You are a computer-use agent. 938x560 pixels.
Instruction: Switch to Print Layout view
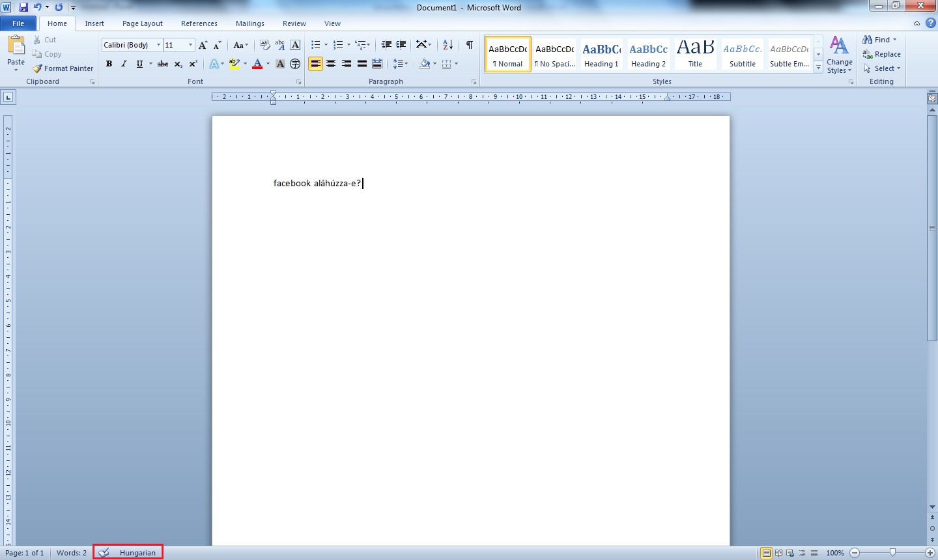click(767, 553)
